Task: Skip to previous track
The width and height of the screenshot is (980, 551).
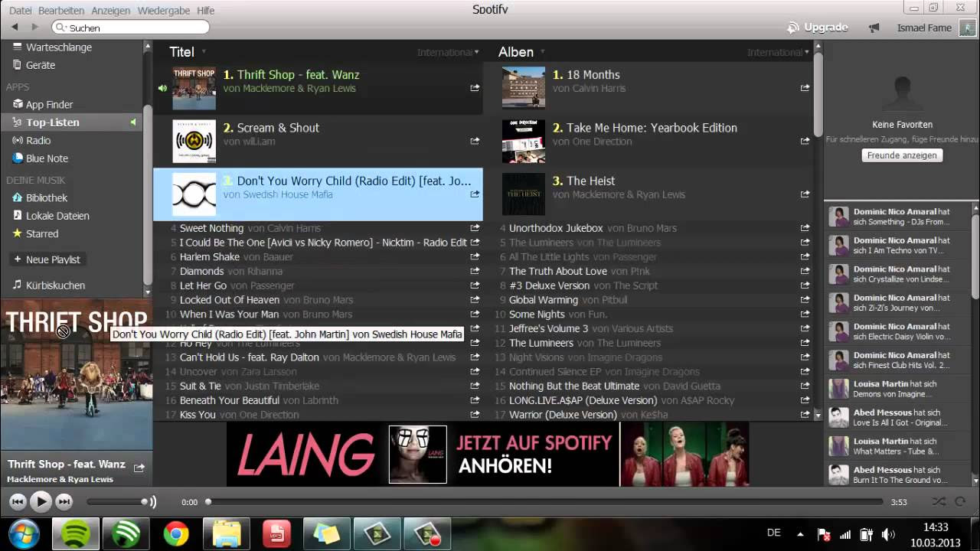Action: click(18, 502)
